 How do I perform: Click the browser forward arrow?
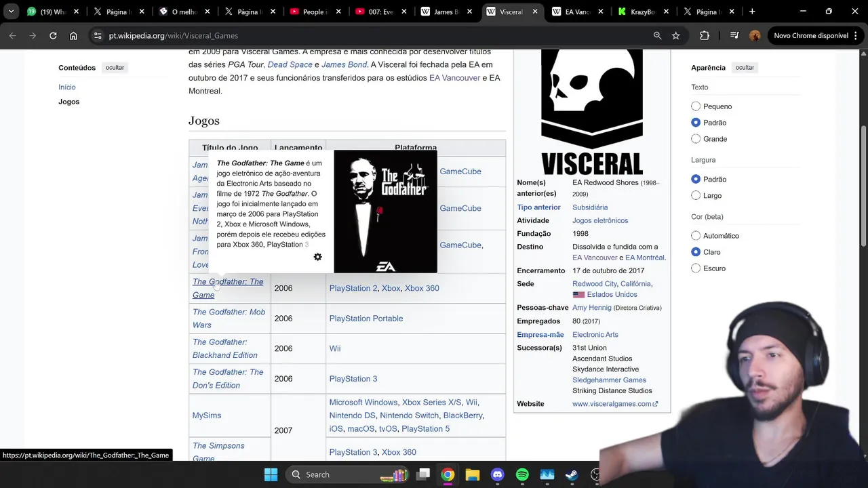[33, 35]
